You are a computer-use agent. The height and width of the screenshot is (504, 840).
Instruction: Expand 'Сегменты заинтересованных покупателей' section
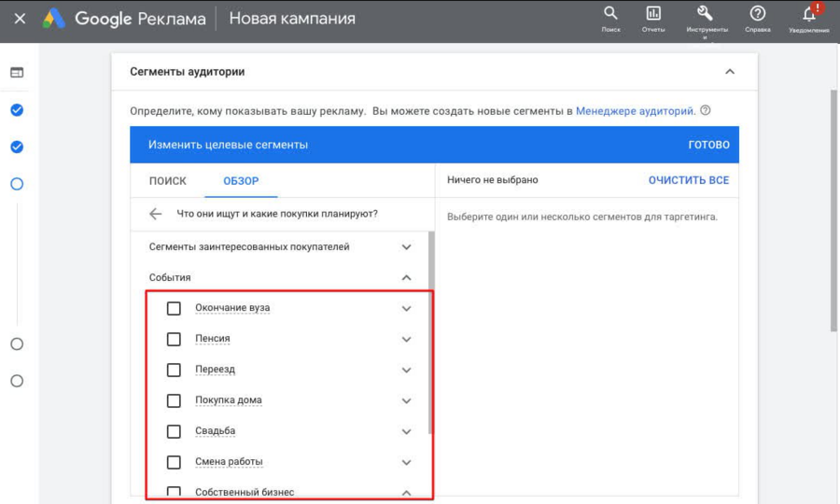pyautogui.click(x=406, y=247)
